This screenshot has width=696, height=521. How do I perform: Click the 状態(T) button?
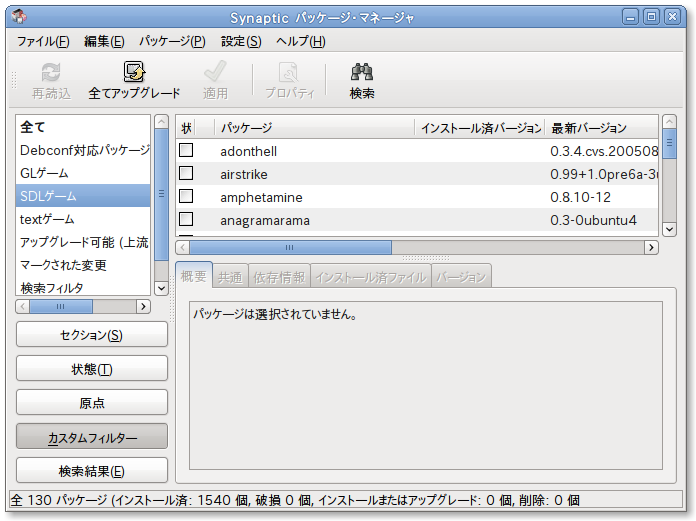pos(92,369)
